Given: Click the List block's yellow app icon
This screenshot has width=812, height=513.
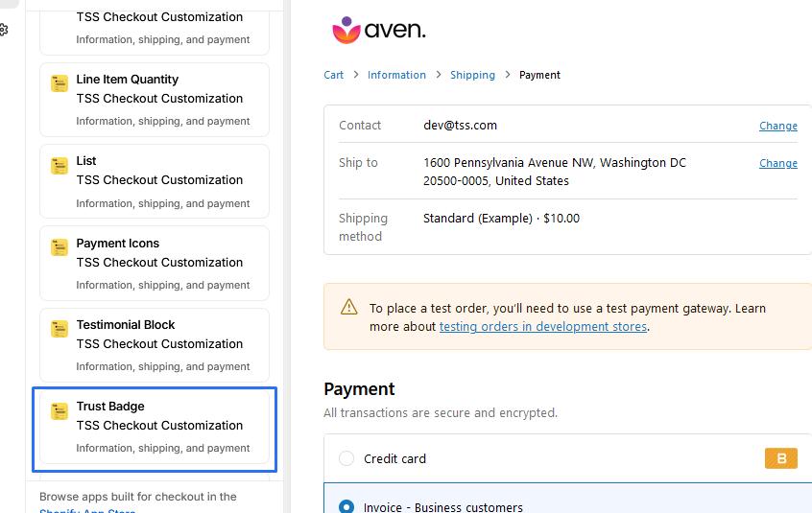Looking at the screenshot, I should coord(60,165).
